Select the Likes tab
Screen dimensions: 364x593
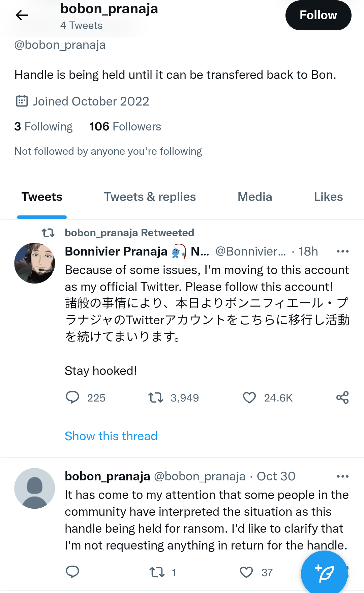point(328,197)
